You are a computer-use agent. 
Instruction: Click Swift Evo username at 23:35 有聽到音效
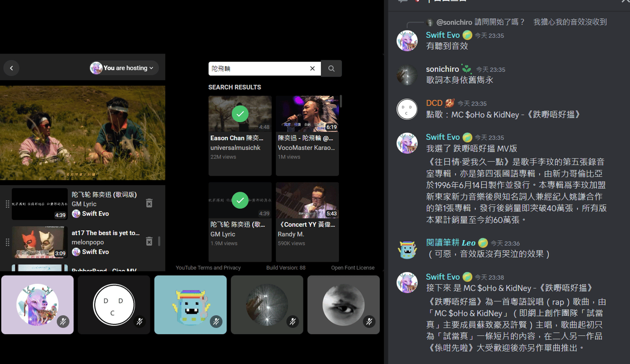click(x=443, y=35)
